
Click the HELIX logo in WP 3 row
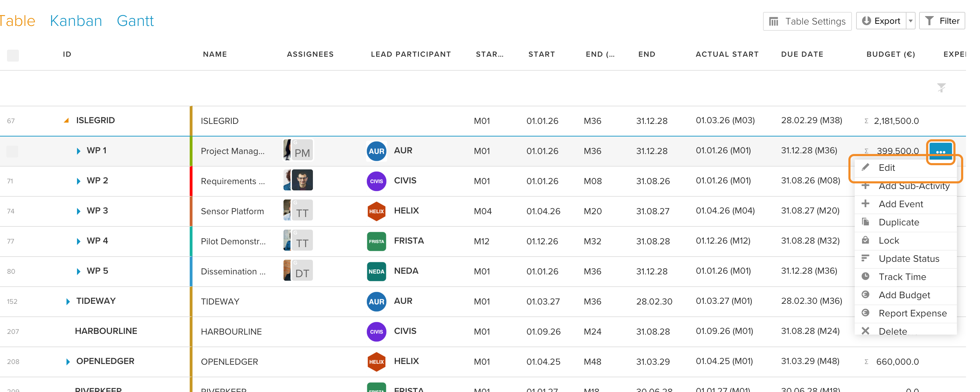[x=376, y=211]
